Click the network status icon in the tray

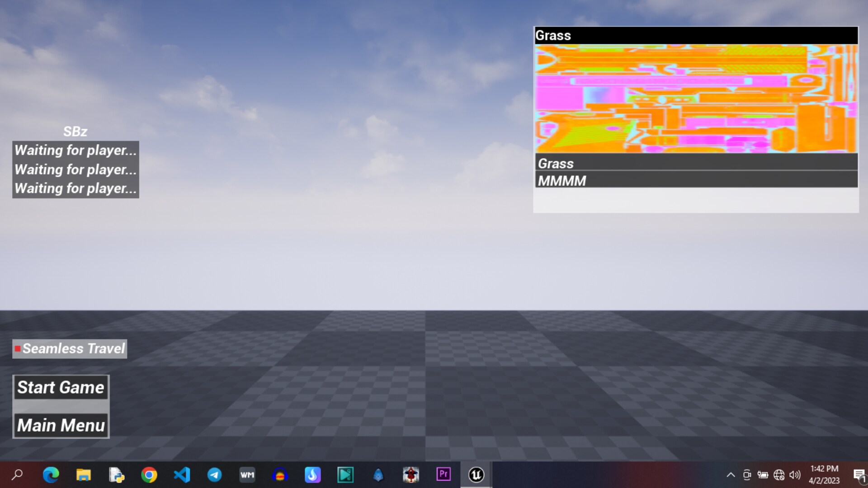778,475
